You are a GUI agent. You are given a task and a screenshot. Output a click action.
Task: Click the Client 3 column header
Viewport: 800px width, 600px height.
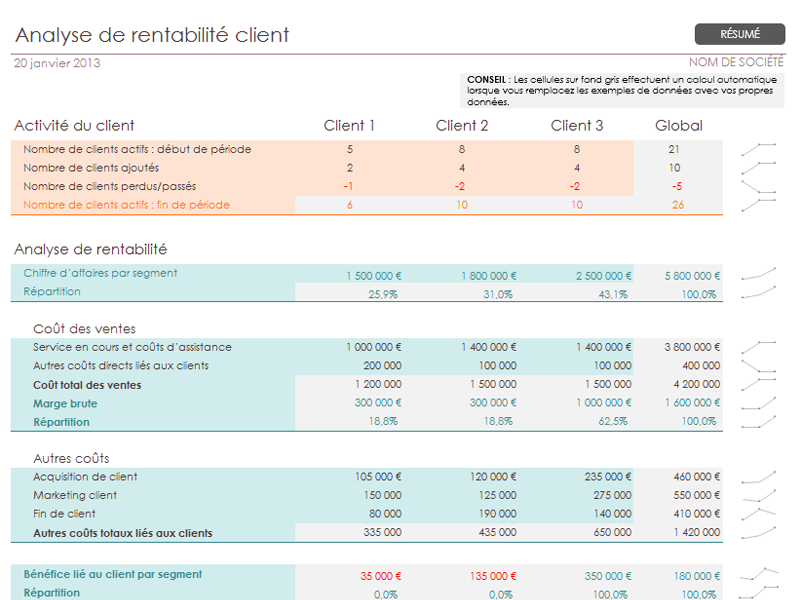(577, 126)
